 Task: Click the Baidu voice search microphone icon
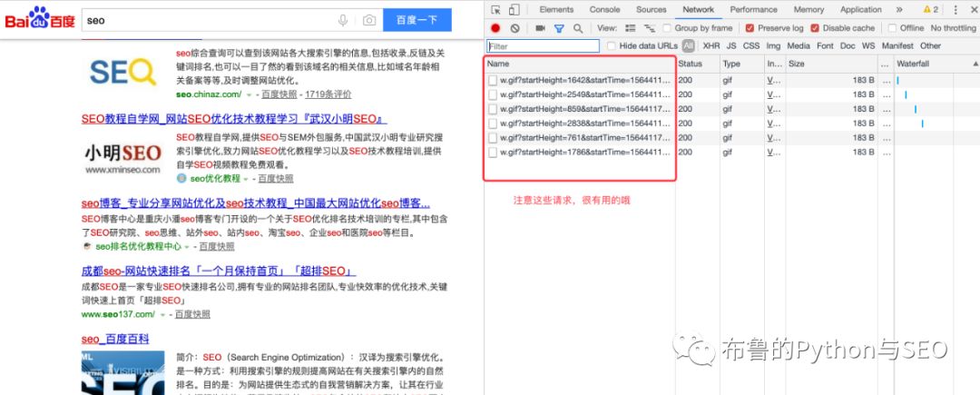coord(342,20)
